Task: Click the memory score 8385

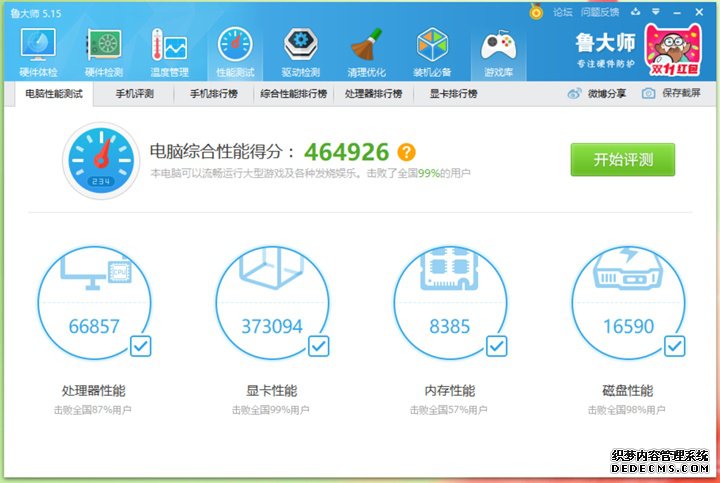Action: point(450,326)
